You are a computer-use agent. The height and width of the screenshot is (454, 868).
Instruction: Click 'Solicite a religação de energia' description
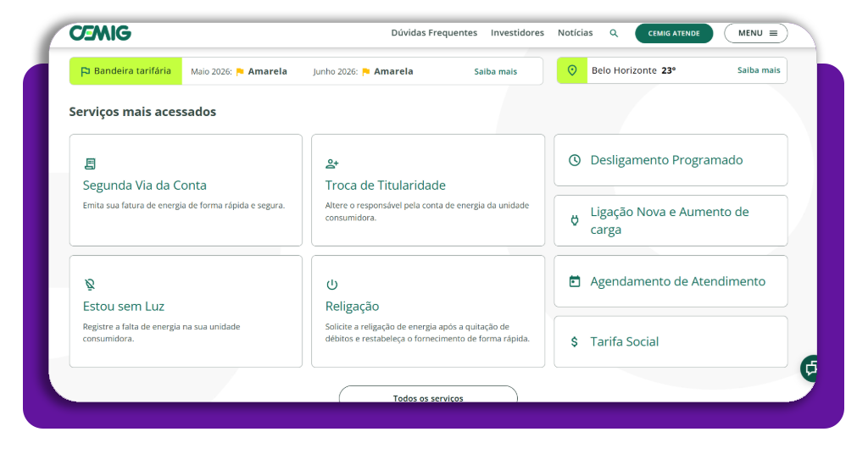tap(427, 332)
